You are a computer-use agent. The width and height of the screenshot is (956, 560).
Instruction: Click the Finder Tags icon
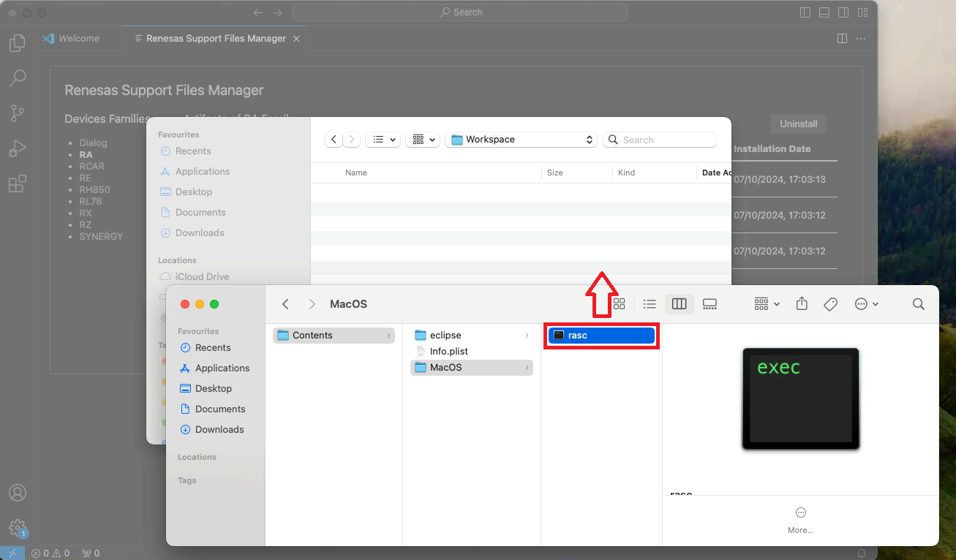click(x=830, y=304)
